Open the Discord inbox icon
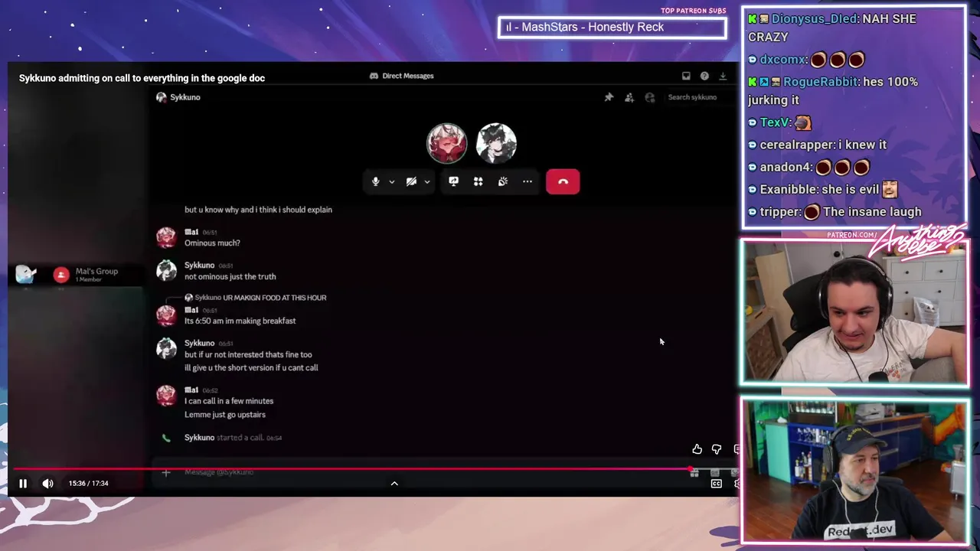The width and height of the screenshot is (980, 551). (686, 76)
